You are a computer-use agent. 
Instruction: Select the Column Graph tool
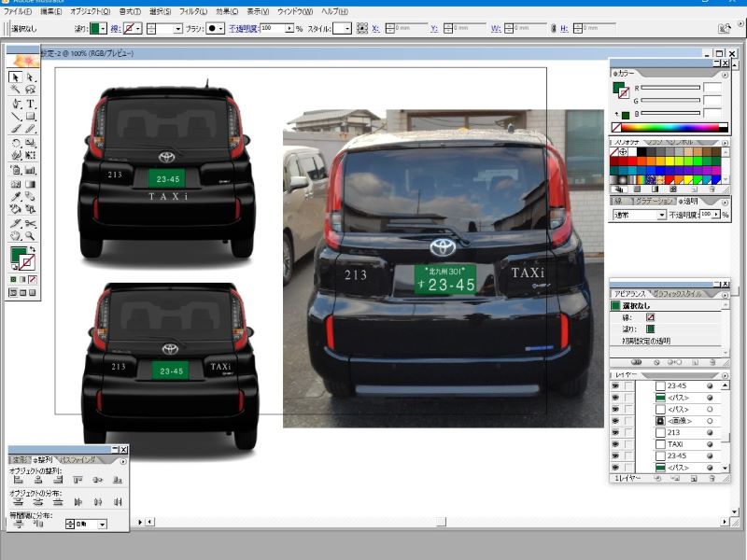[x=30, y=170]
